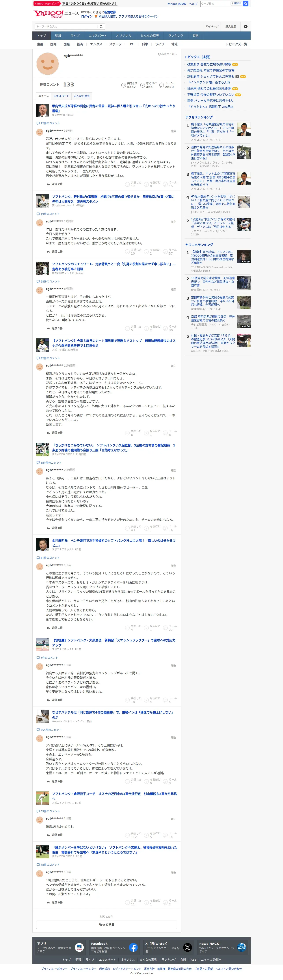Open topic 「ドラえもん」掲載終了 Xの反応

pyautogui.click(x=210, y=107)
